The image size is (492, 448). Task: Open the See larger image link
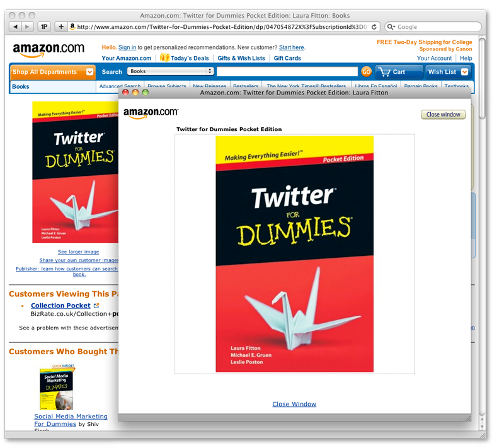click(x=79, y=252)
